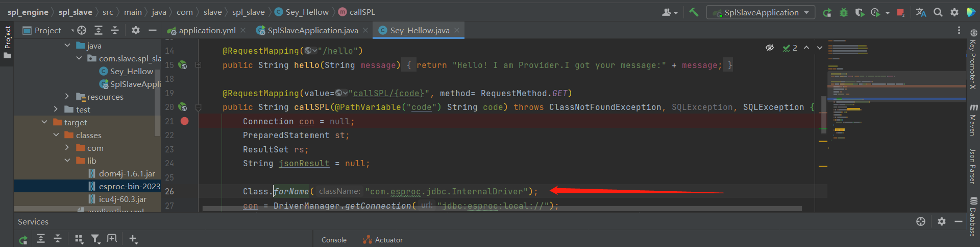Click Select Opened File target icon
The height and width of the screenshot is (247, 980).
pos(82,31)
